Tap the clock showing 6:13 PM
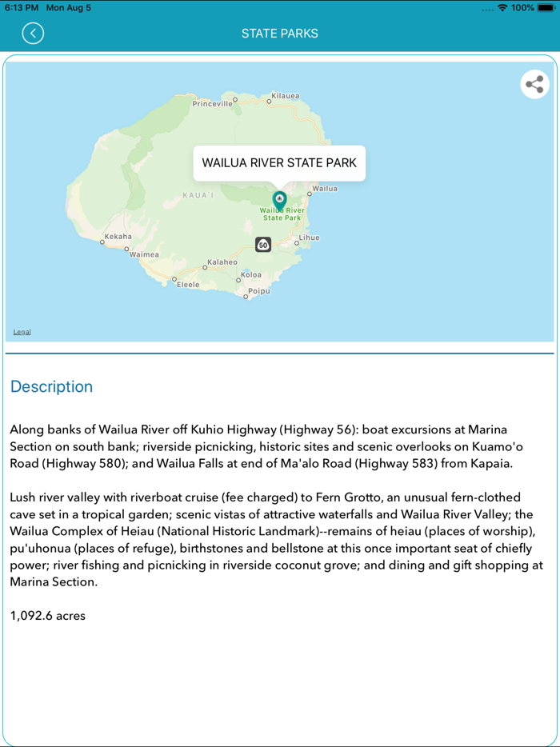 (x=22, y=6)
